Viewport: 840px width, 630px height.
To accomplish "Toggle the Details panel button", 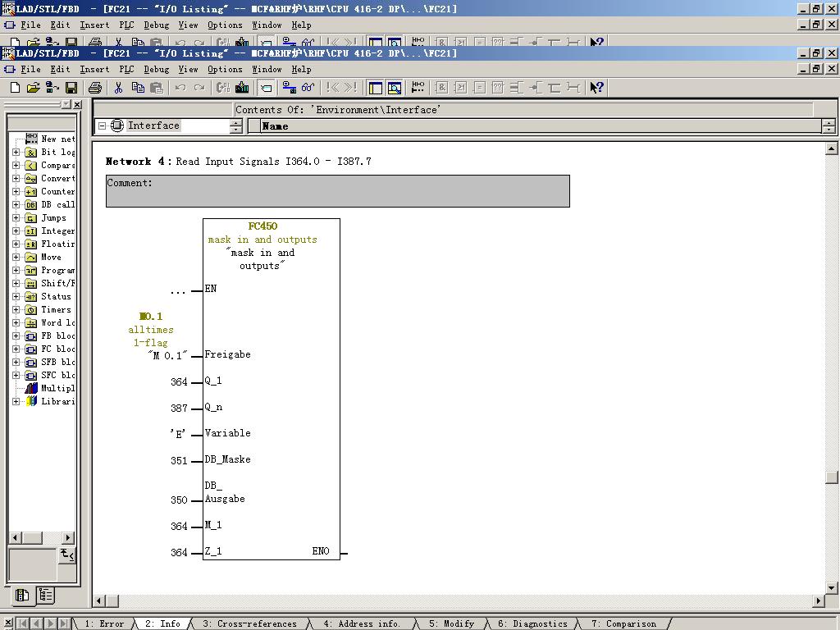I will click(395, 87).
